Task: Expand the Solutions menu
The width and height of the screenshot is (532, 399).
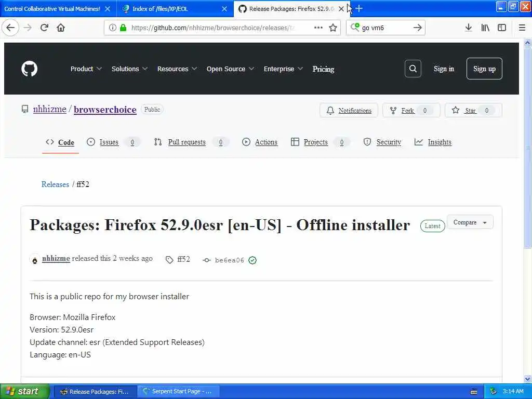Action: click(x=129, y=69)
